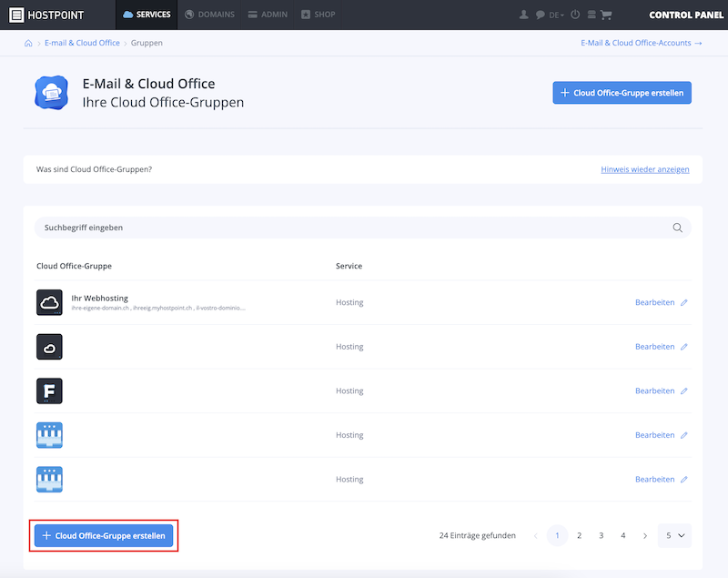The height and width of the screenshot is (578, 728).
Task: Open the user account icon in top bar
Action: [524, 15]
